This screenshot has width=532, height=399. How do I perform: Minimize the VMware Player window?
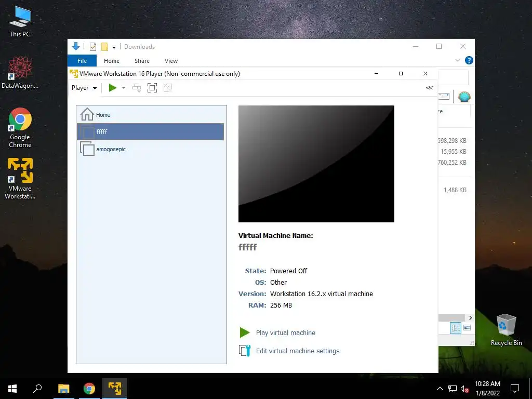click(376, 74)
